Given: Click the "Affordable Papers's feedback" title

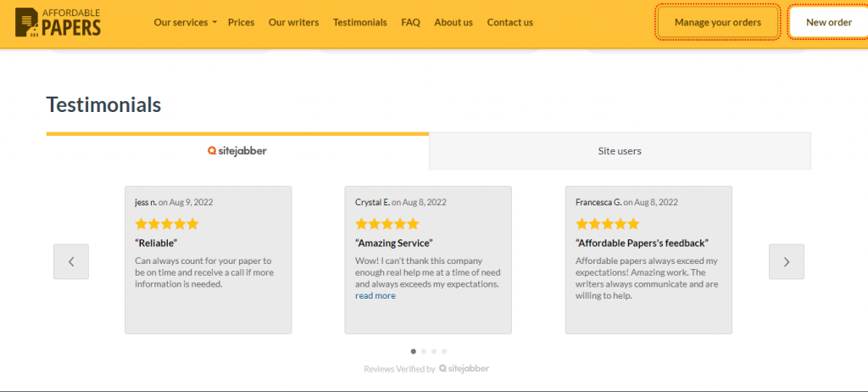Looking at the screenshot, I should click(x=643, y=243).
